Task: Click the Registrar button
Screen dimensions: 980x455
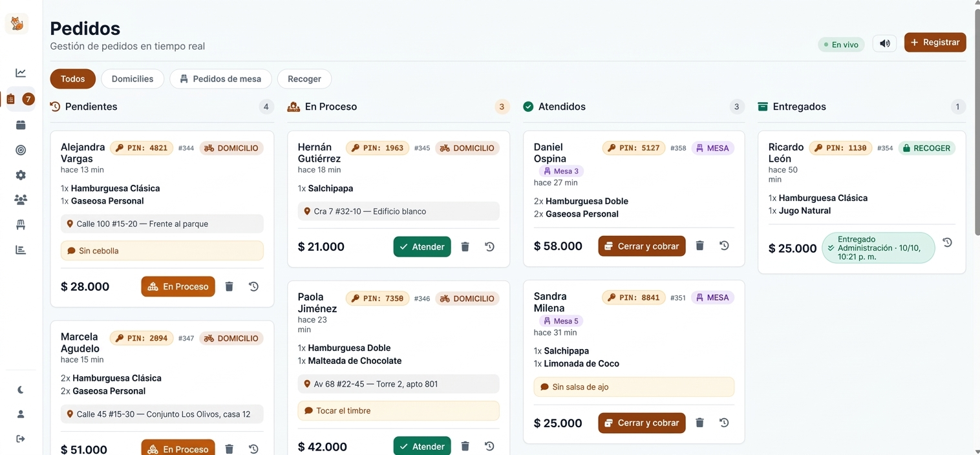Action: pos(935,42)
